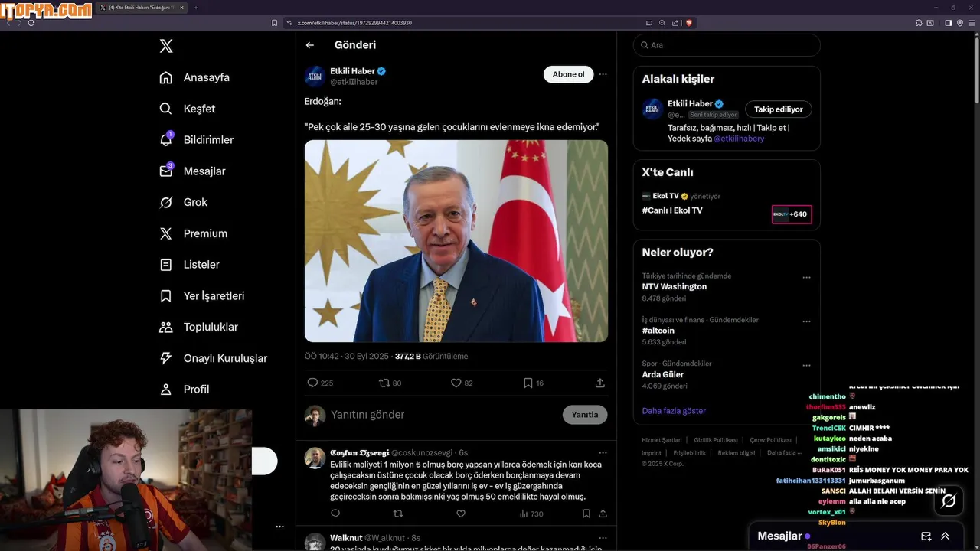Click the Ara search field
Image resolution: width=980 pixels, height=551 pixels.
pos(727,45)
